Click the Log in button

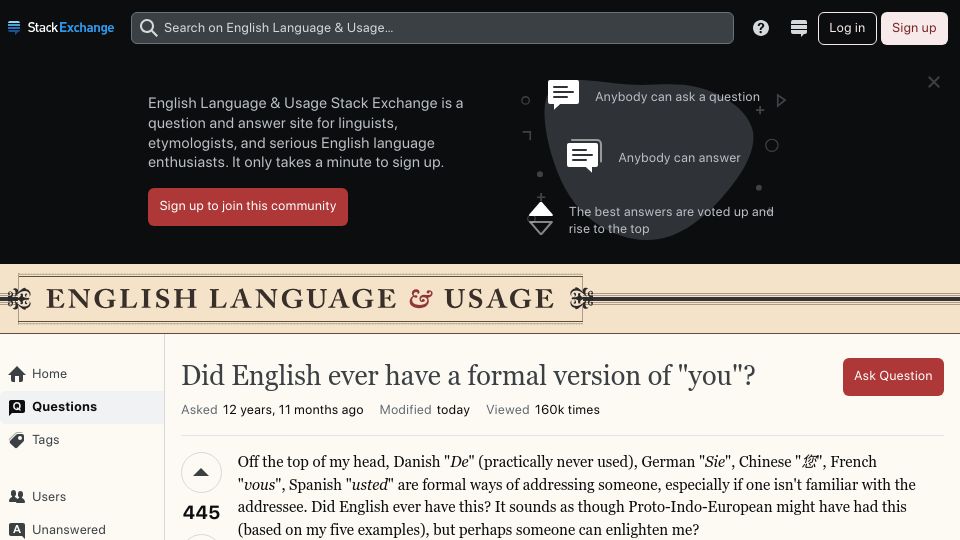click(x=847, y=28)
